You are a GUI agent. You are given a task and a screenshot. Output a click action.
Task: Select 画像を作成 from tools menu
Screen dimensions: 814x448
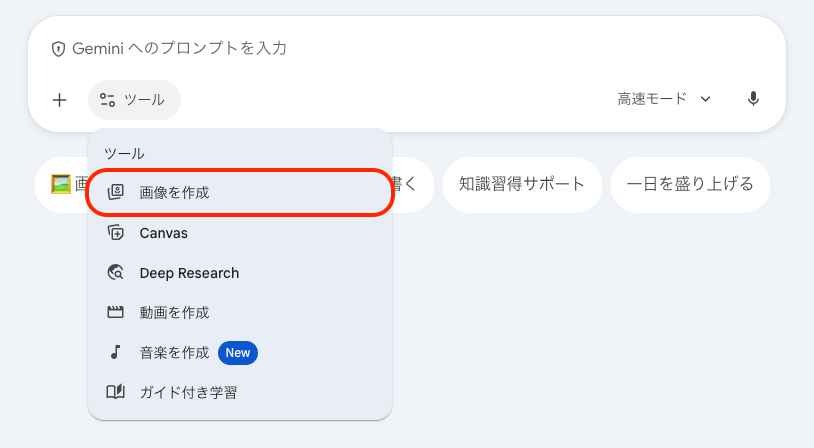(174, 192)
